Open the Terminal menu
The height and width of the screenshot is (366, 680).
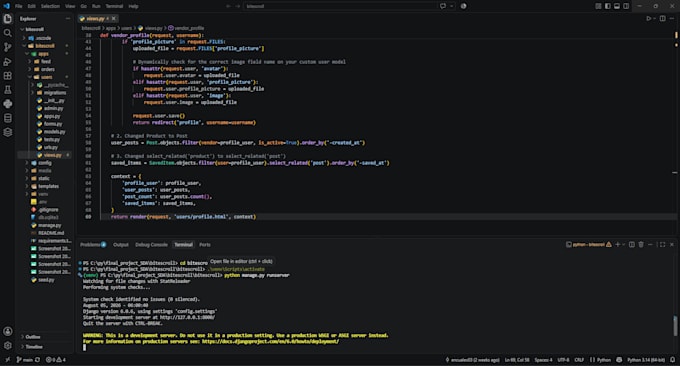coord(114,6)
